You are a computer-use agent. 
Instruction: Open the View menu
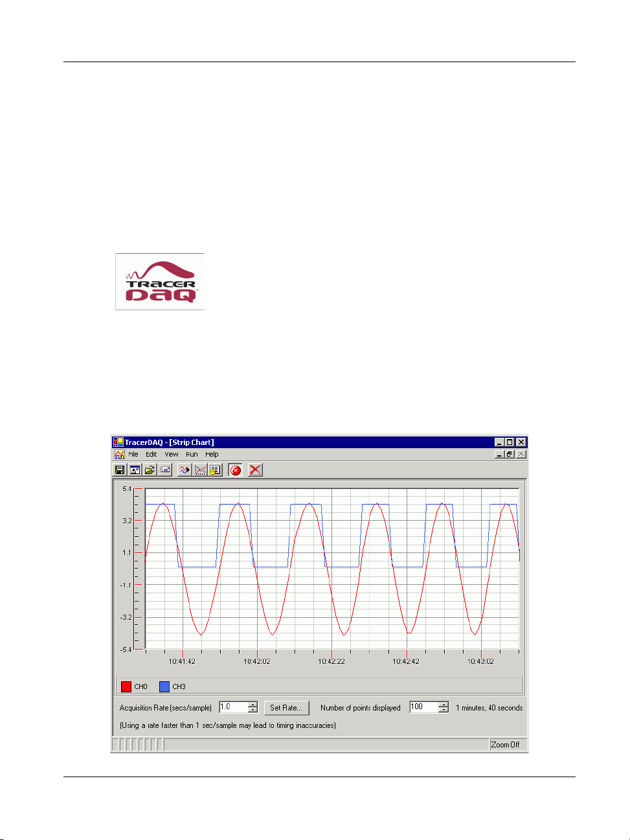click(x=172, y=455)
